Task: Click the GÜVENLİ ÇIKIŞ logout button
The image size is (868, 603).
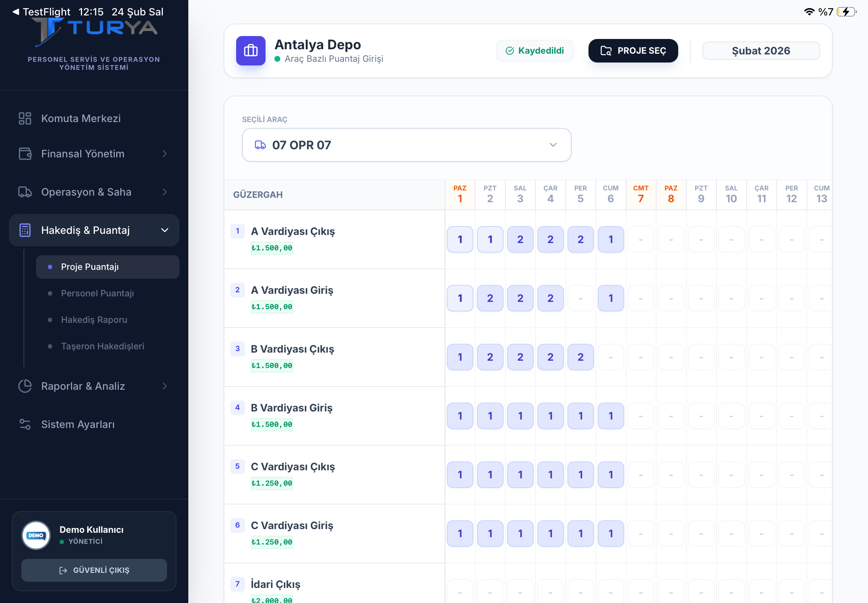Action: click(94, 570)
